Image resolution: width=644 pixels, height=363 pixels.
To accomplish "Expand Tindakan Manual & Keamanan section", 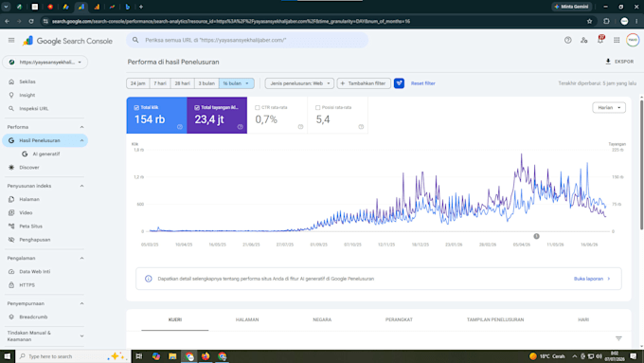I will point(81,336).
